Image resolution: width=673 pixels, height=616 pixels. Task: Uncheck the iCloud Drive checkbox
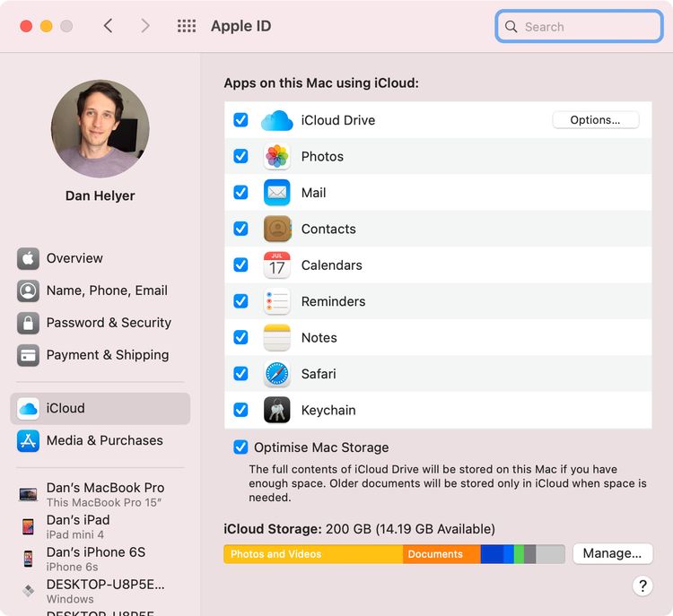240,120
